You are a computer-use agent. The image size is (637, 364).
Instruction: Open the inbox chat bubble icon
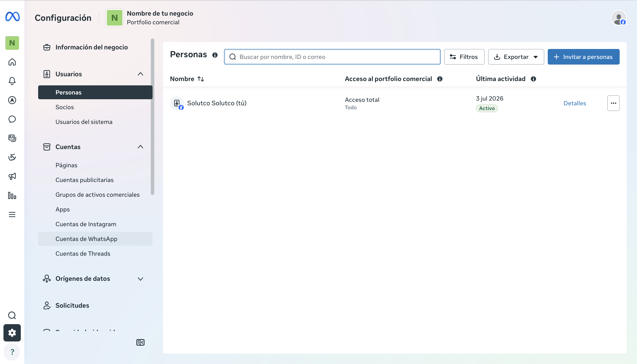click(x=12, y=119)
